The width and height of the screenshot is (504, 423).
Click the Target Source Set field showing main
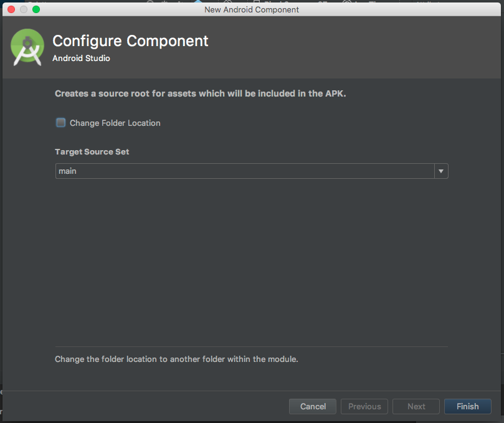pyautogui.click(x=244, y=171)
